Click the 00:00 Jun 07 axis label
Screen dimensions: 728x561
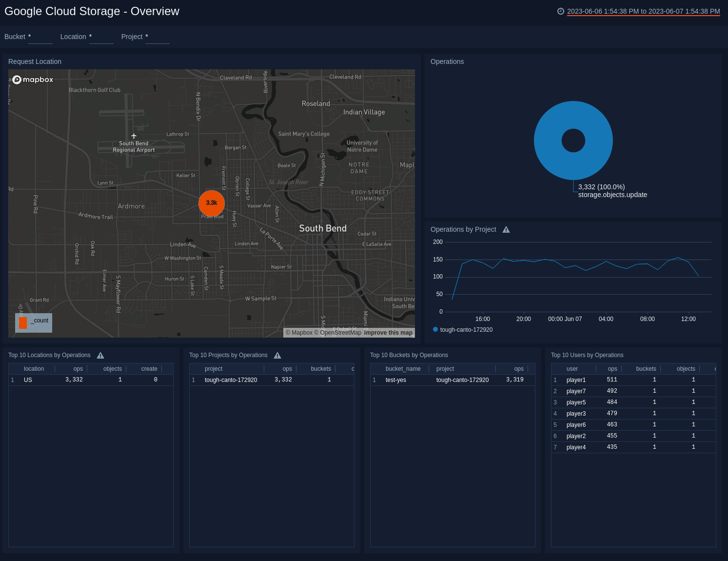pos(565,319)
